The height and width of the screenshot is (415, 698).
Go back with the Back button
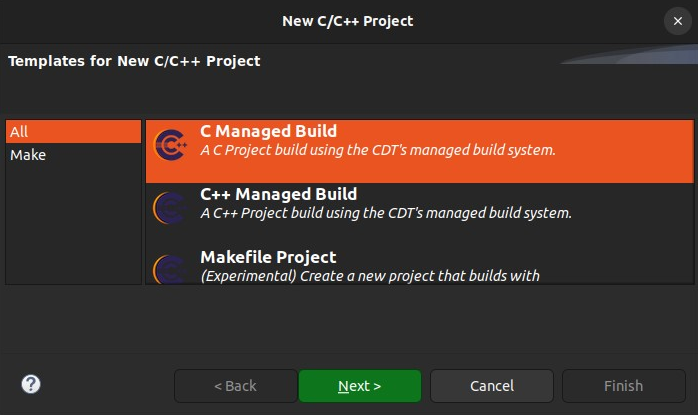pos(235,386)
